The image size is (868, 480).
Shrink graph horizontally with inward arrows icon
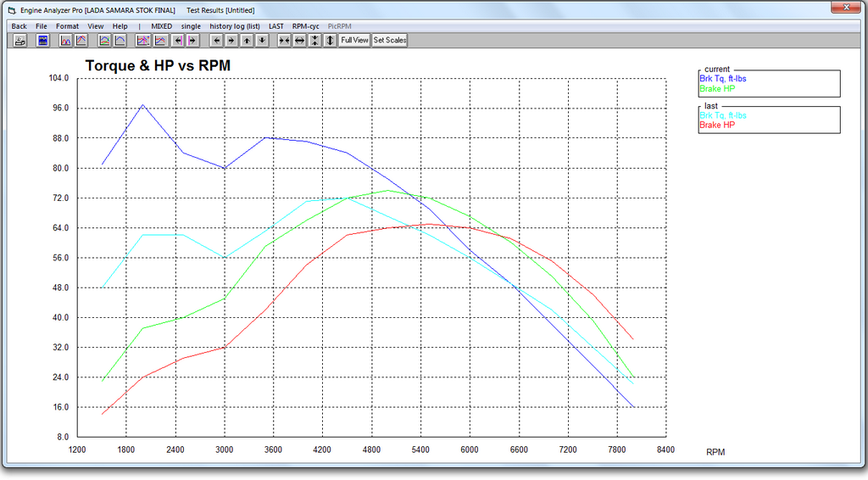point(284,40)
